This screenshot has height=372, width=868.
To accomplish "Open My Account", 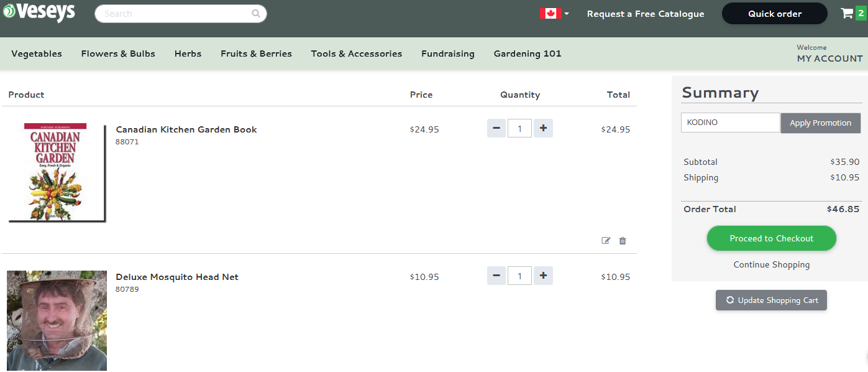I will pyautogui.click(x=829, y=58).
